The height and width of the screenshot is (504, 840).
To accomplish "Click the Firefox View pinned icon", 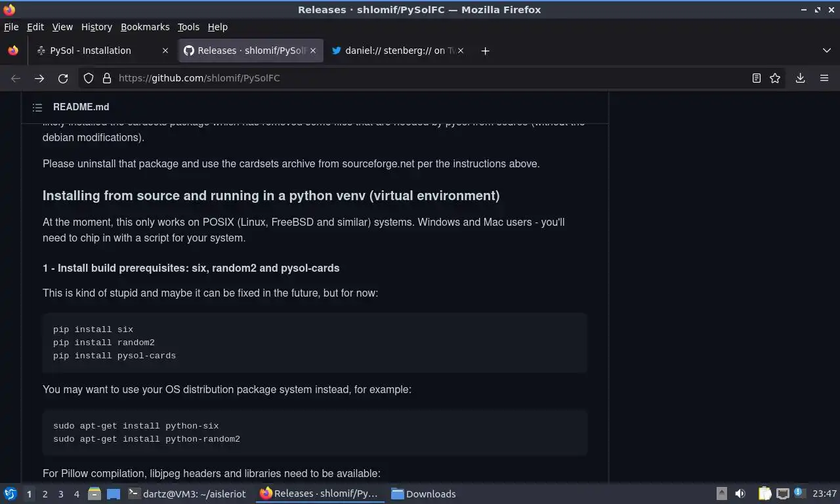I will click(x=13, y=51).
